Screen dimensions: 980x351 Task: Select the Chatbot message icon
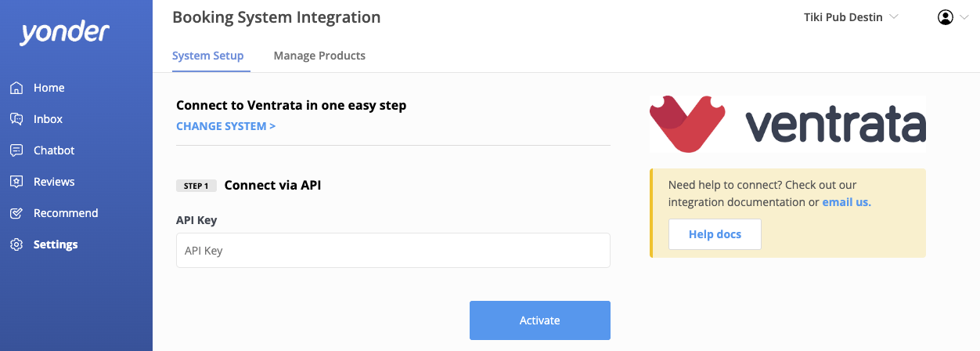pos(16,150)
